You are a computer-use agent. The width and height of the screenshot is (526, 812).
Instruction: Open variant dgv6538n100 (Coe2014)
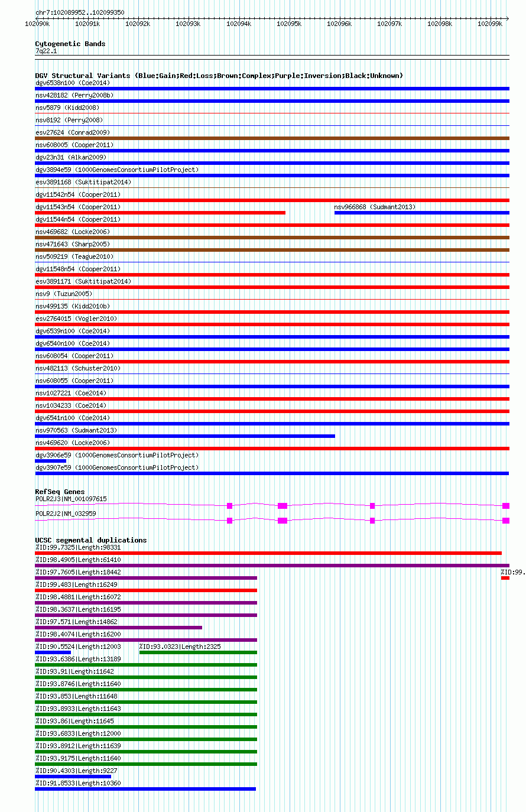73,83
